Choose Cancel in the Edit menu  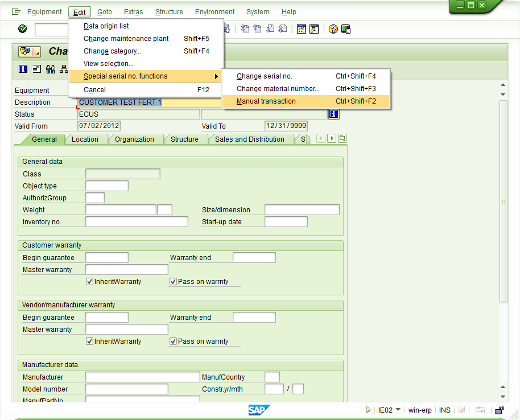point(146,90)
